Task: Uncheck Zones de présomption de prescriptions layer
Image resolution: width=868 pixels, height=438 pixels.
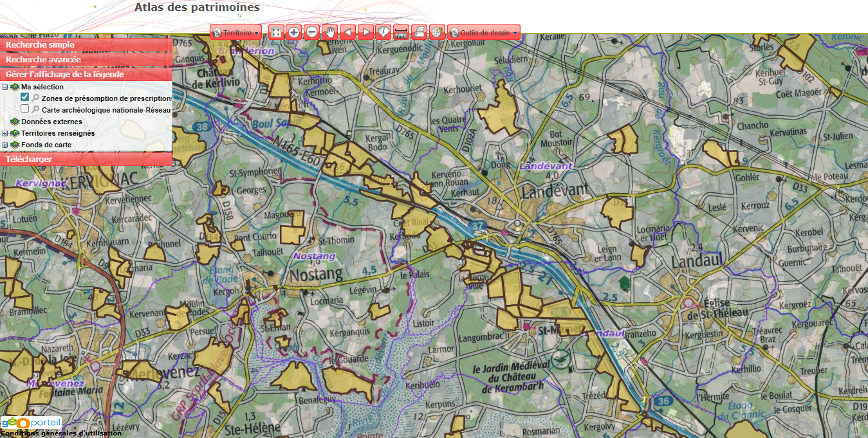Action: click(x=25, y=97)
